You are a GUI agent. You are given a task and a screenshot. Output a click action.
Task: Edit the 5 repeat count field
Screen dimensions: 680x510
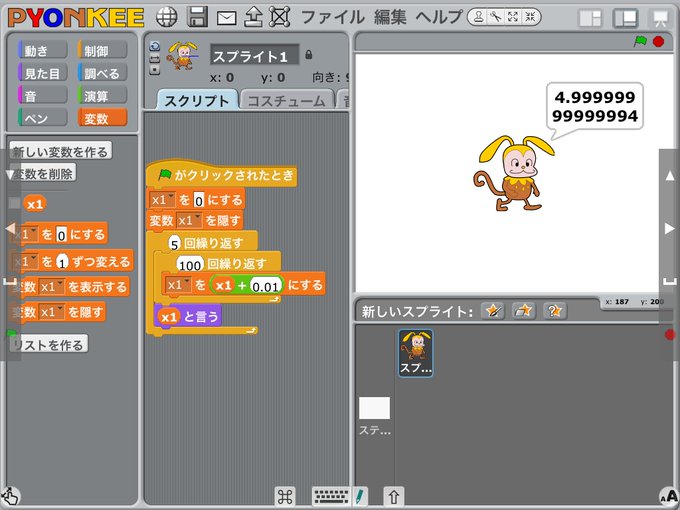(x=174, y=244)
